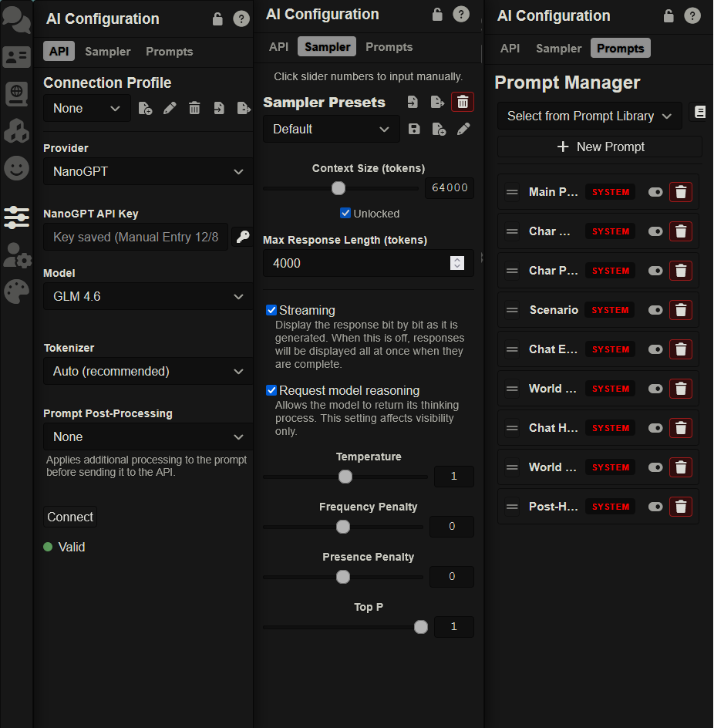Screen dimensions: 714x728
Task: Open Select from Prompt Library dropdown
Action: tap(589, 116)
